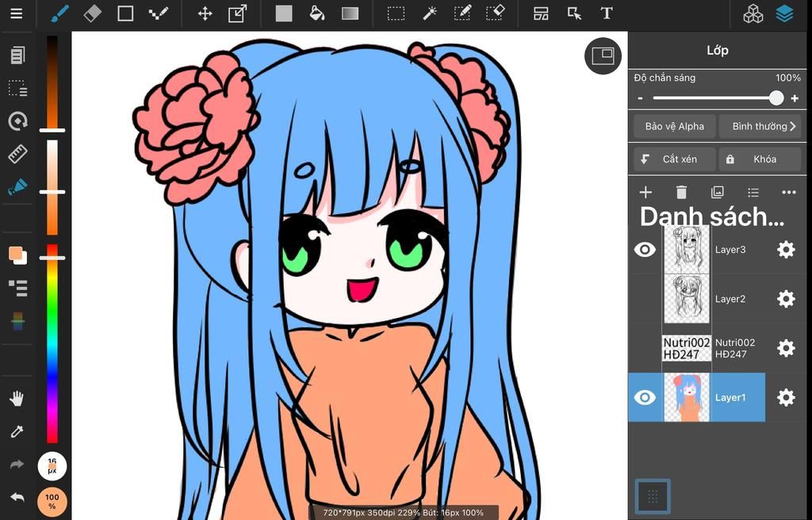Select the selection pen tool
The image size is (812, 520).
click(x=462, y=13)
